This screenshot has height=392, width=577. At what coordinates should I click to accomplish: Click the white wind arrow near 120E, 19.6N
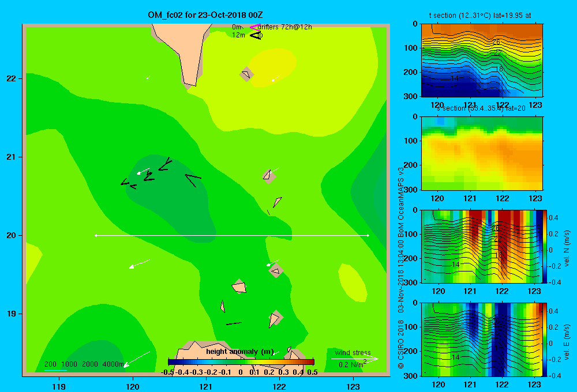tap(140, 264)
